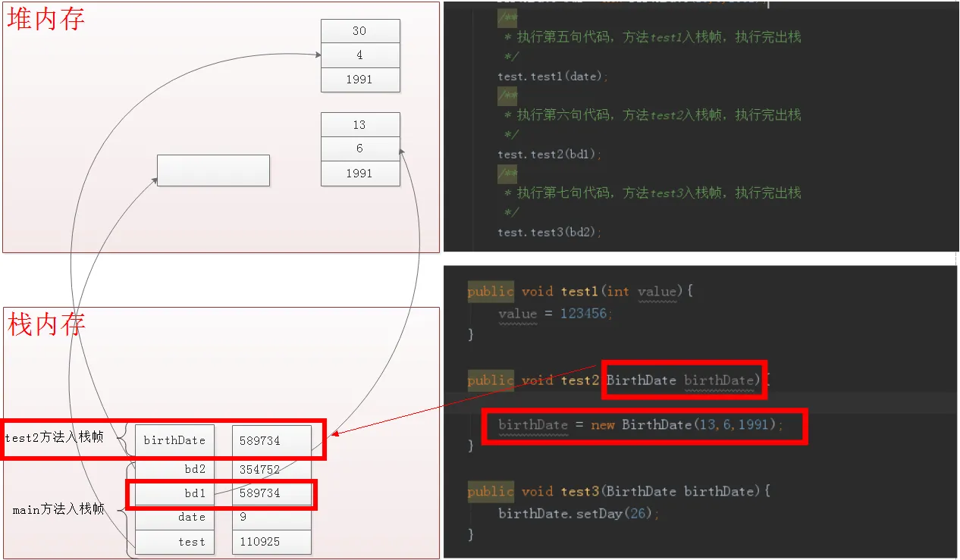This screenshot has height=560, width=960.
Task: Click the birthDate cell in test2 stack frame
Action: click(174, 440)
